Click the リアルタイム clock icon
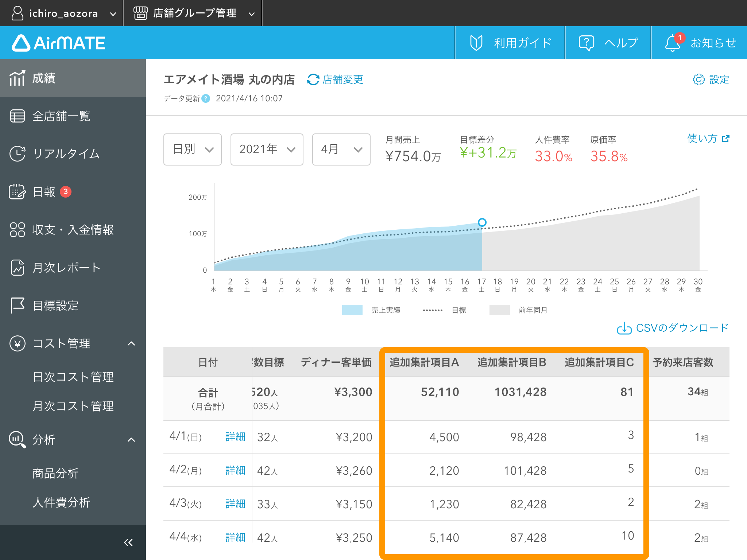Screen dimensions: 747x560 point(17,153)
